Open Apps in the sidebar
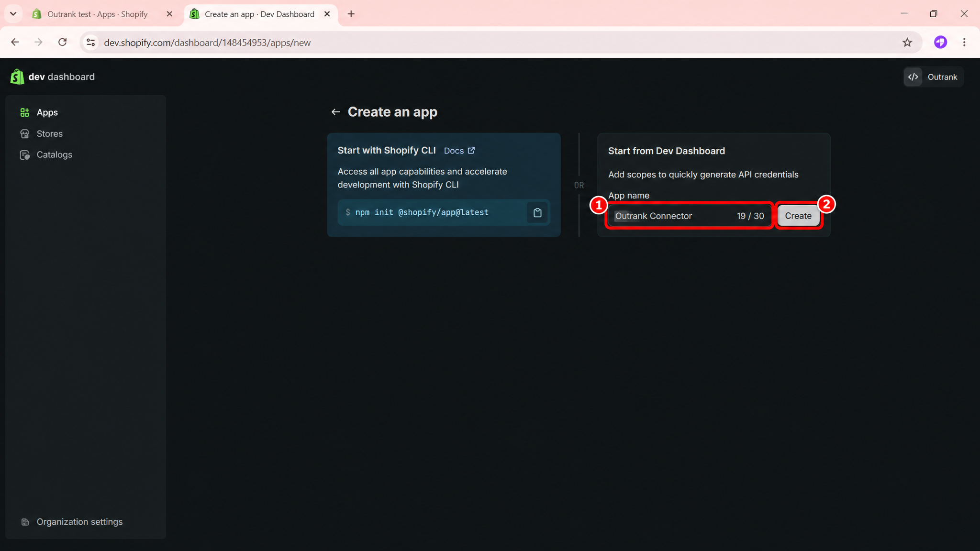Image resolution: width=980 pixels, height=551 pixels. point(86,112)
